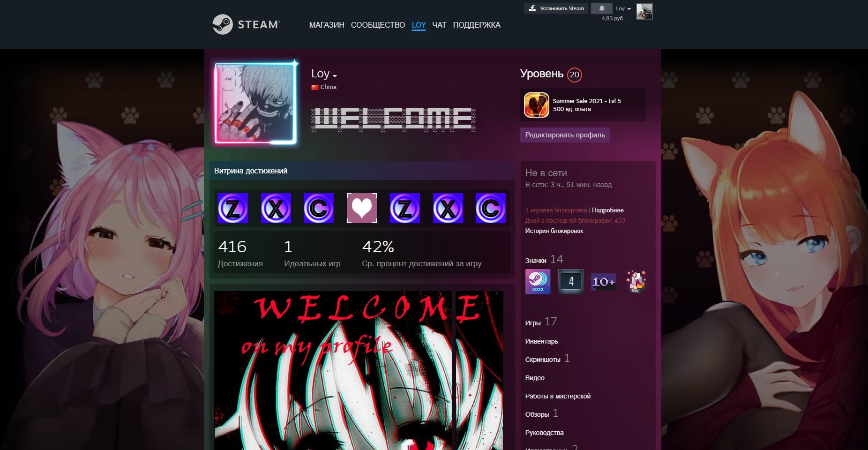Open the Steam 2022 badge
The height and width of the screenshot is (450, 868).
(x=538, y=282)
